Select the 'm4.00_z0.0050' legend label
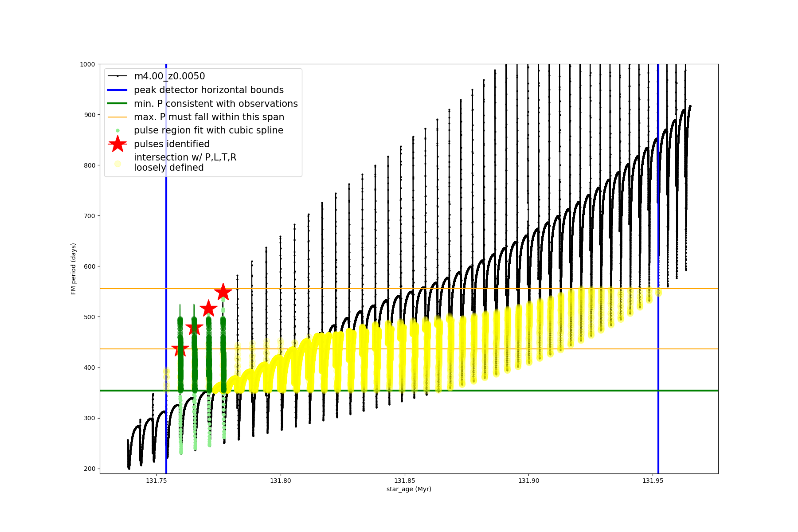The width and height of the screenshot is (798, 532). pos(169,76)
